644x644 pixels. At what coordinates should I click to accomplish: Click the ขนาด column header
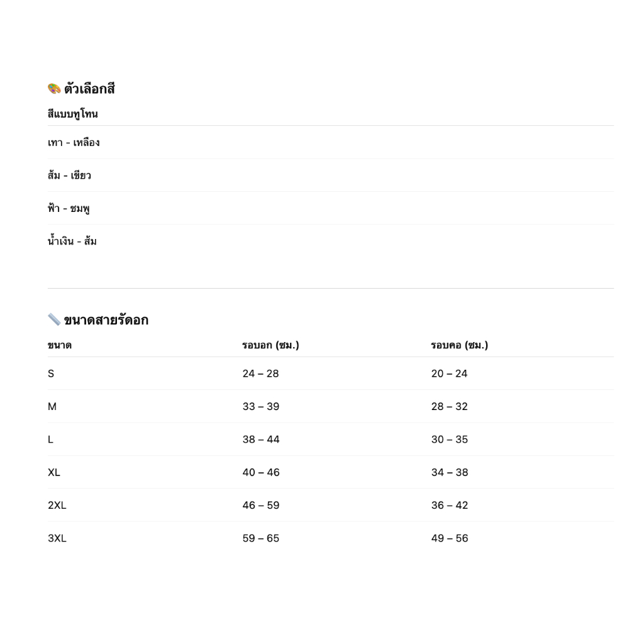point(60,345)
